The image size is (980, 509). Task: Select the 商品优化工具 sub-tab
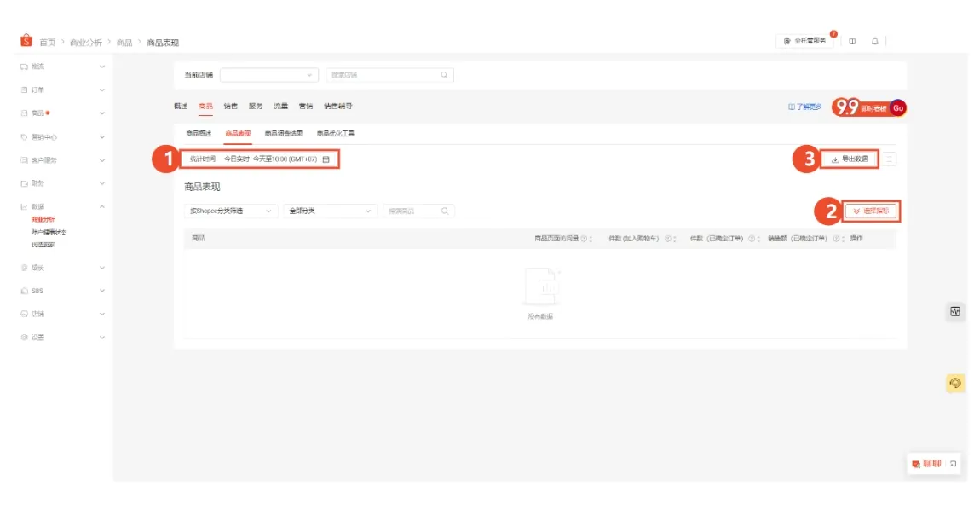pos(335,134)
